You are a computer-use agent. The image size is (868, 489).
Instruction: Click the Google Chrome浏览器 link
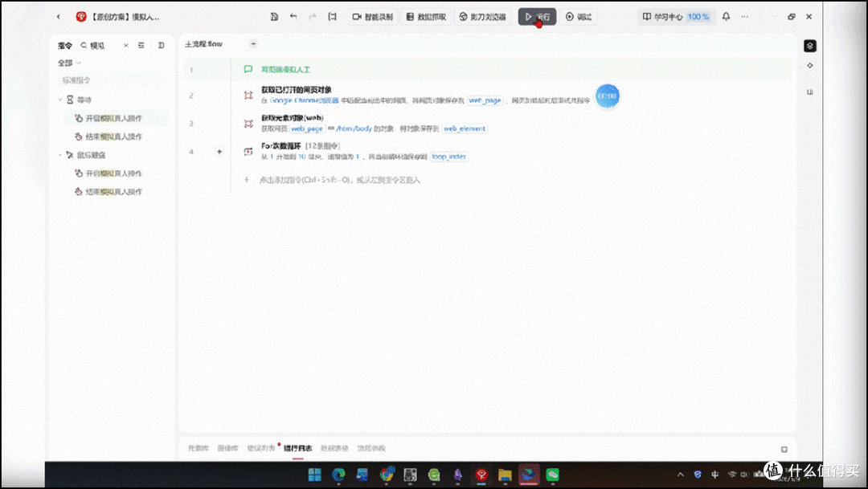click(x=304, y=100)
